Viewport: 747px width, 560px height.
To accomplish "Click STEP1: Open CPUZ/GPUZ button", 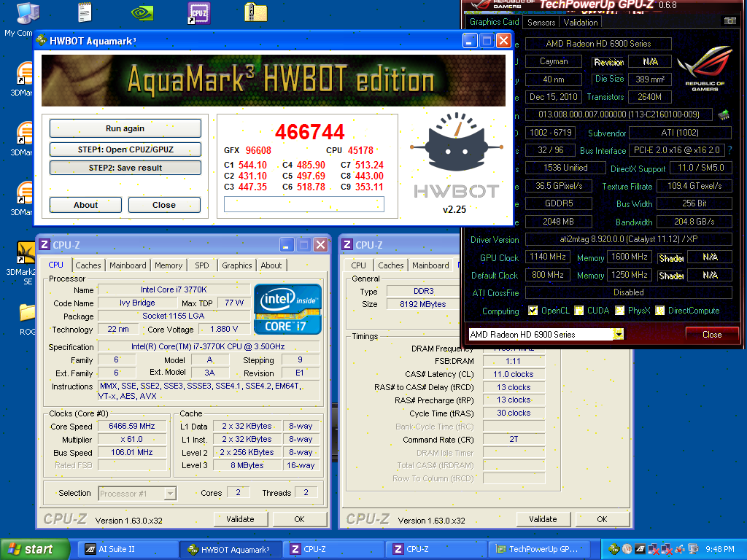I will [x=125, y=149].
